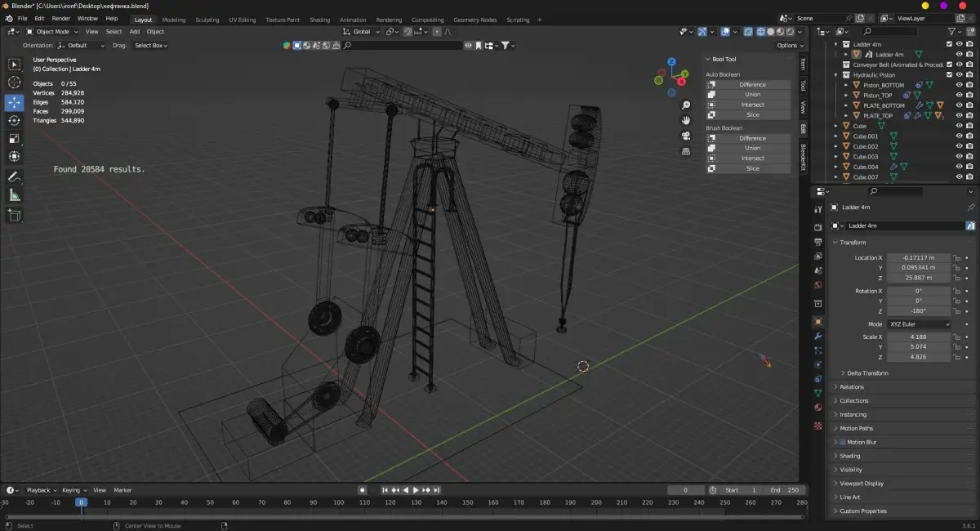Image resolution: width=980 pixels, height=531 pixels.
Task: Open the viewport Options dropdown
Action: 790,46
